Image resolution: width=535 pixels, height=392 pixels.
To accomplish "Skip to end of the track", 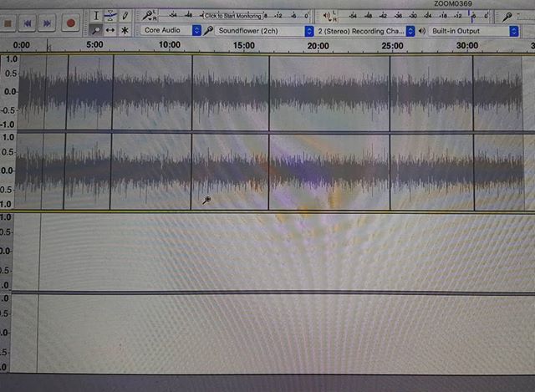I will click(48, 24).
